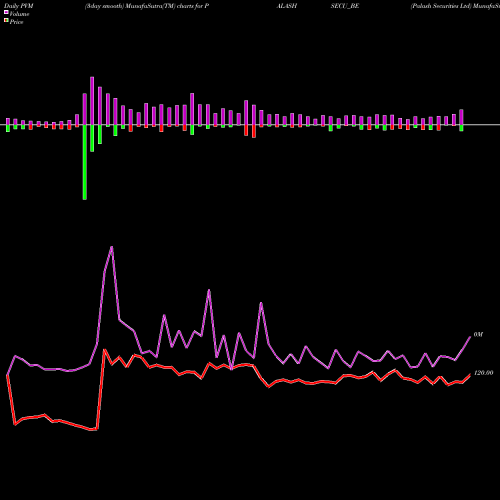500x500 pixels.
Task: Click the Daily PVM chart title
Action: (19, 6)
